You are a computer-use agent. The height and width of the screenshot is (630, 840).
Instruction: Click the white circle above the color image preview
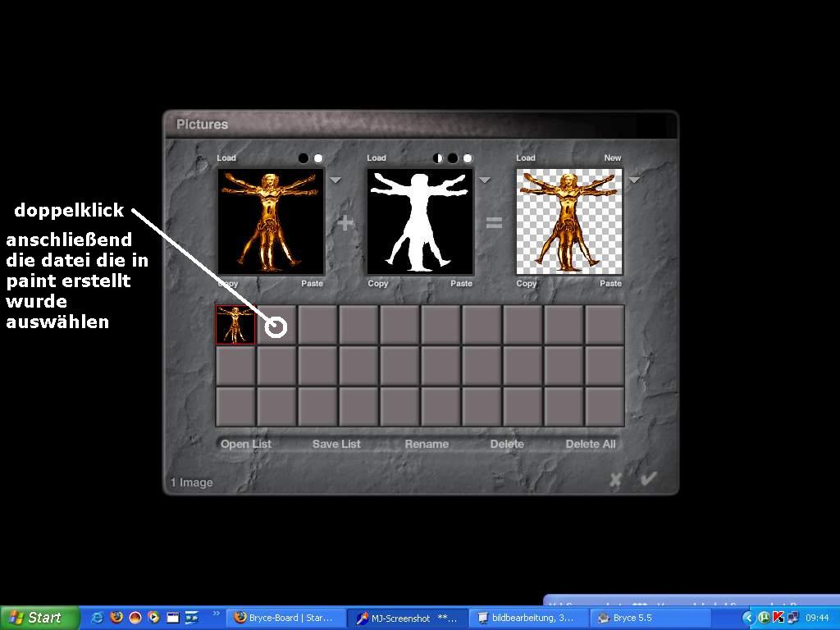(x=318, y=158)
